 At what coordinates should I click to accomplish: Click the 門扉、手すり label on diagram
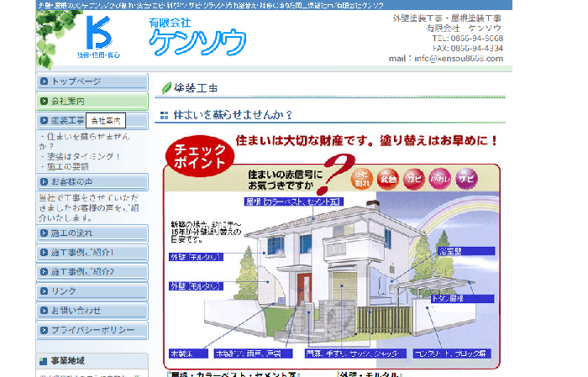(x=355, y=353)
